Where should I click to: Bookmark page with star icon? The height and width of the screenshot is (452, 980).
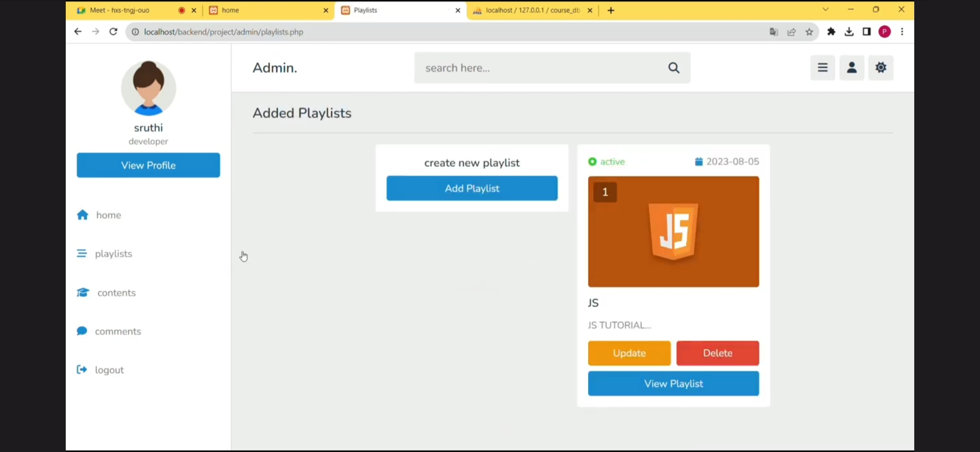809,32
